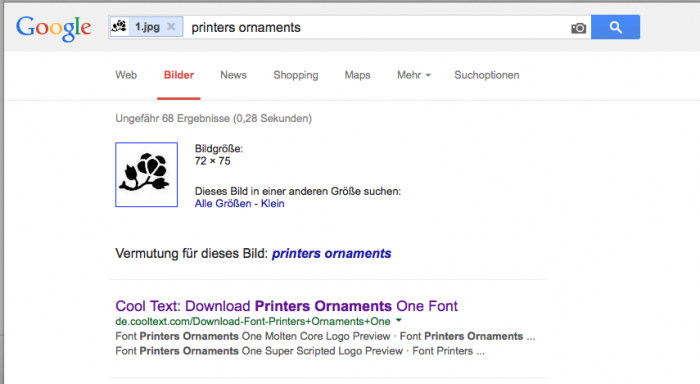Click the flower ornament result thumbnail
The width and height of the screenshot is (700, 384).
point(146,175)
